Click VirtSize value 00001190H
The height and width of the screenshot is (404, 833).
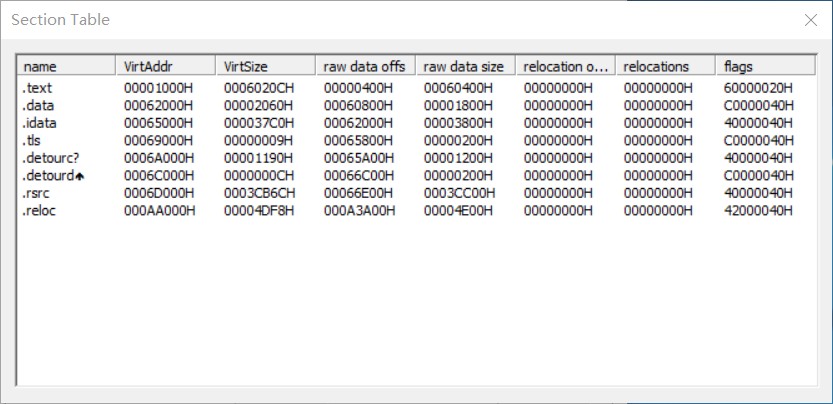pyautogui.click(x=258, y=158)
